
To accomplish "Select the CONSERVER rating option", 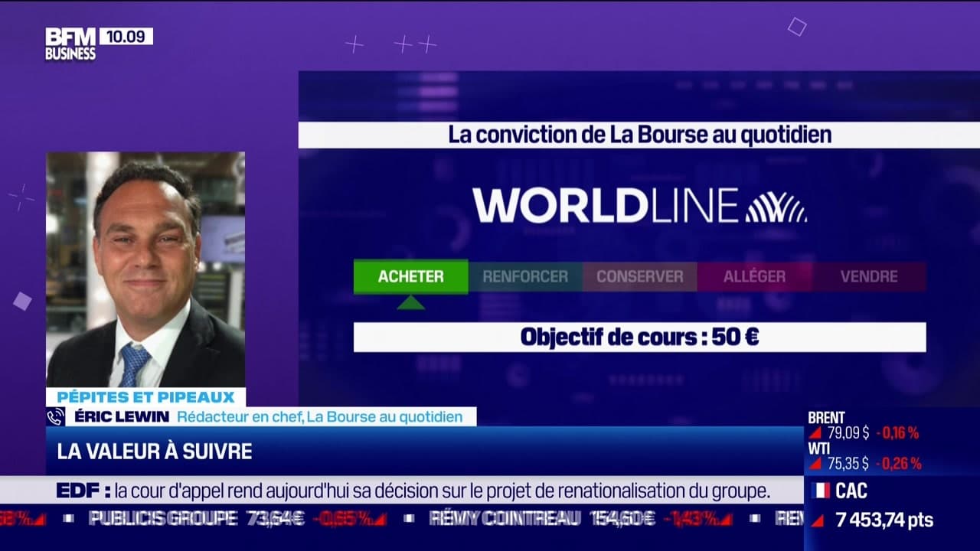I will (639, 276).
